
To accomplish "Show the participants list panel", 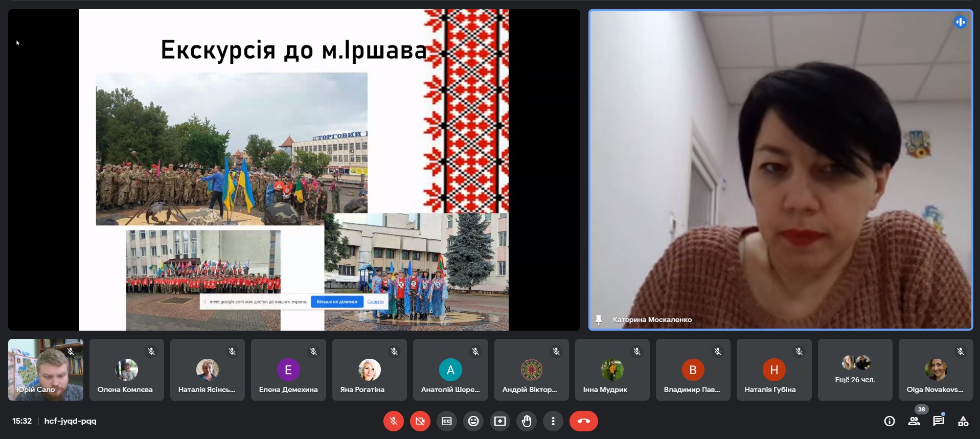I will click(914, 421).
